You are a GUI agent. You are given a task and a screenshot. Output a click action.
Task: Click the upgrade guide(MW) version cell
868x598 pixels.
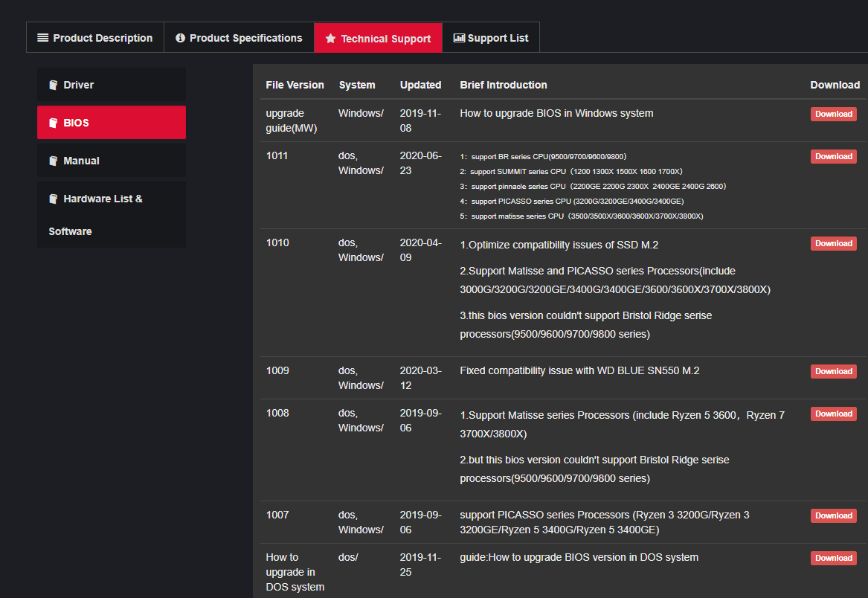(x=291, y=120)
